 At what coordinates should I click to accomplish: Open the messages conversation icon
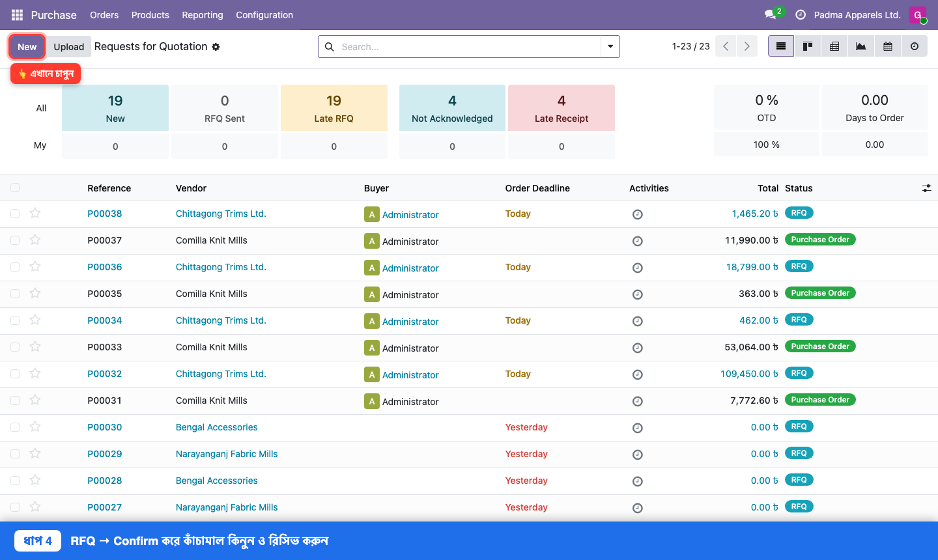(770, 14)
